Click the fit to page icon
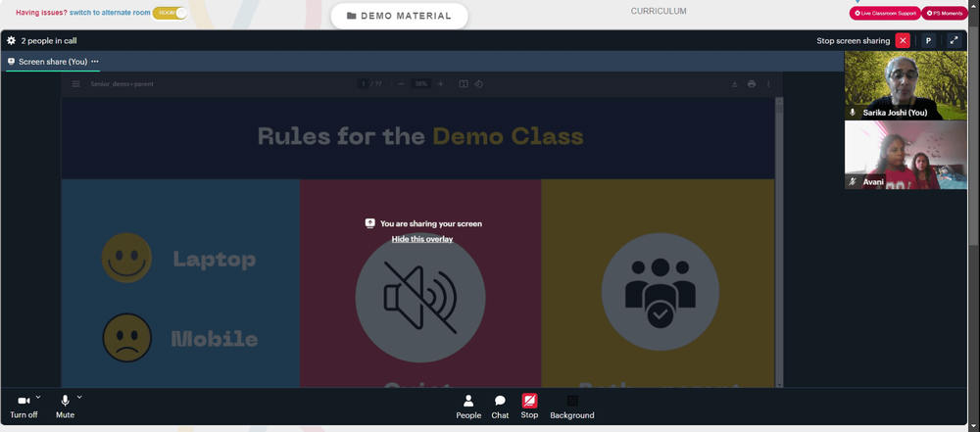 click(x=464, y=84)
